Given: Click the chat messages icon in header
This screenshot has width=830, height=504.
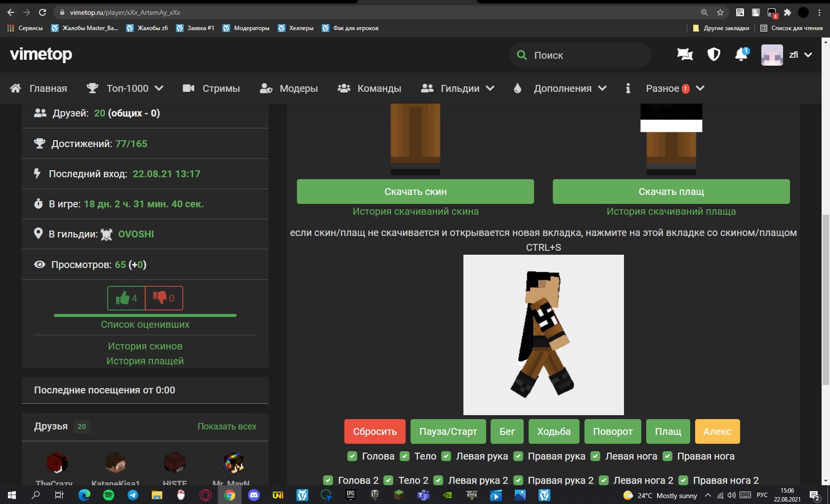Looking at the screenshot, I should (685, 55).
